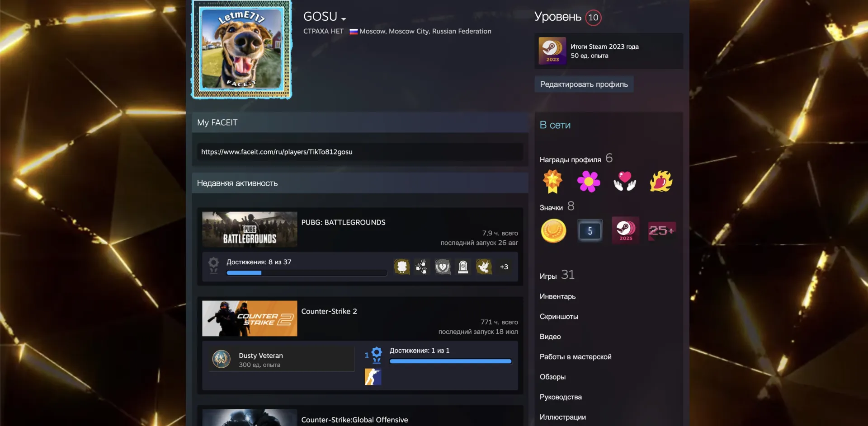Click the CS2 running figure achievement icon
The image size is (868, 426).
pyautogui.click(x=373, y=377)
